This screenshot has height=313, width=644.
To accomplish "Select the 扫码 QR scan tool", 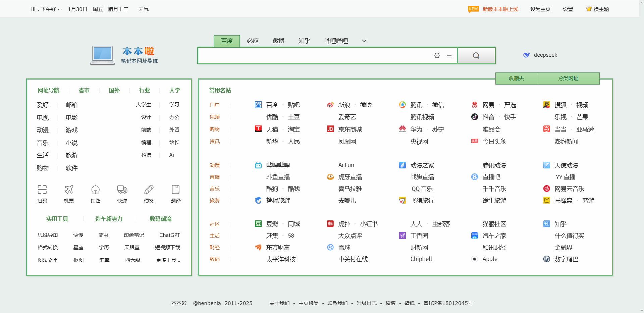I will click(42, 194).
